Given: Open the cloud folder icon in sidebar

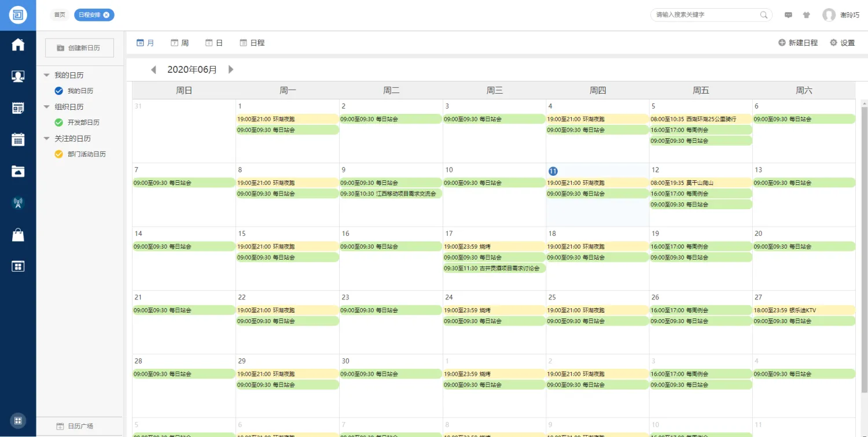Looking at the screenshot, I should [18, 171].
